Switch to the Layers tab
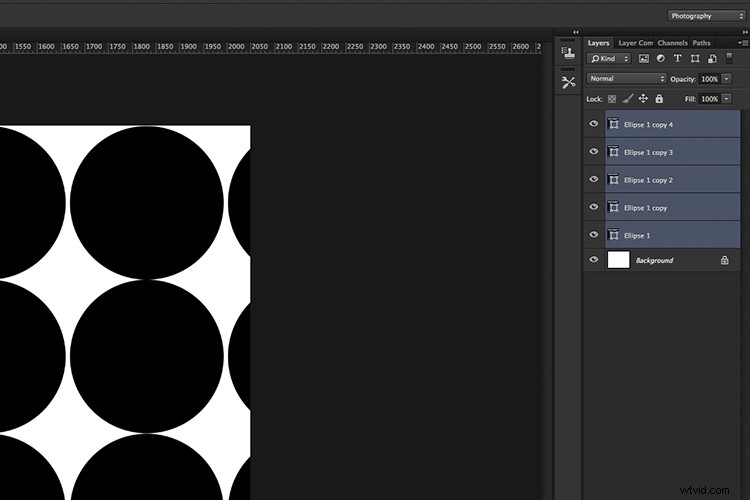The height and width of the screenshot is (500, 750). coord(598,43)
